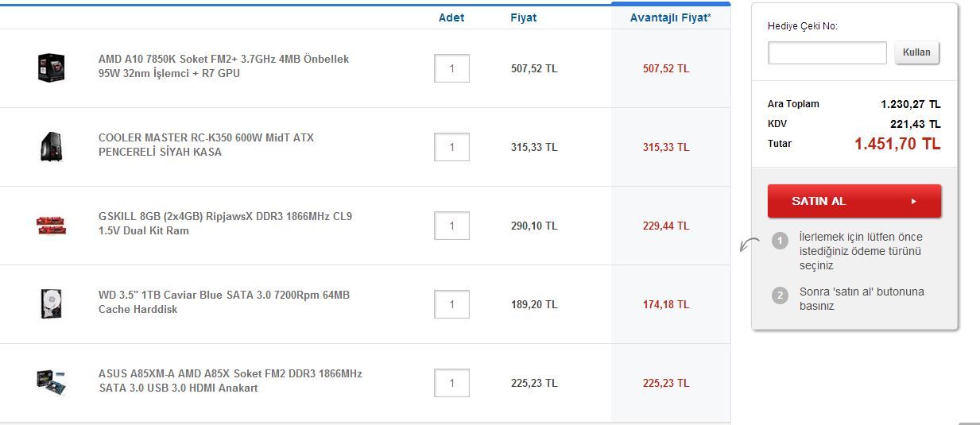The image size is (980, 425).
Task: Click the WD Caviar Blue harddisk image
Action: click(51, 304)
